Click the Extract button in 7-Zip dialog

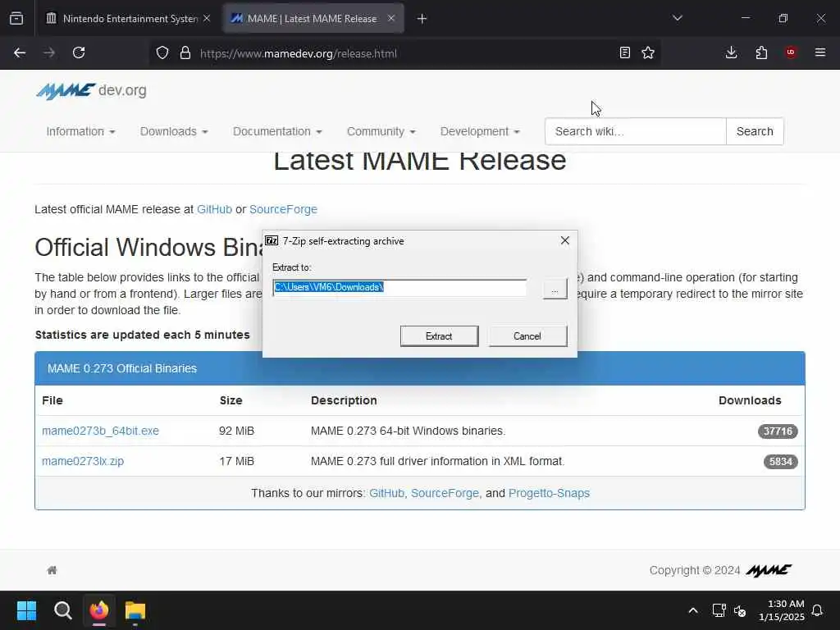point(440,336)
